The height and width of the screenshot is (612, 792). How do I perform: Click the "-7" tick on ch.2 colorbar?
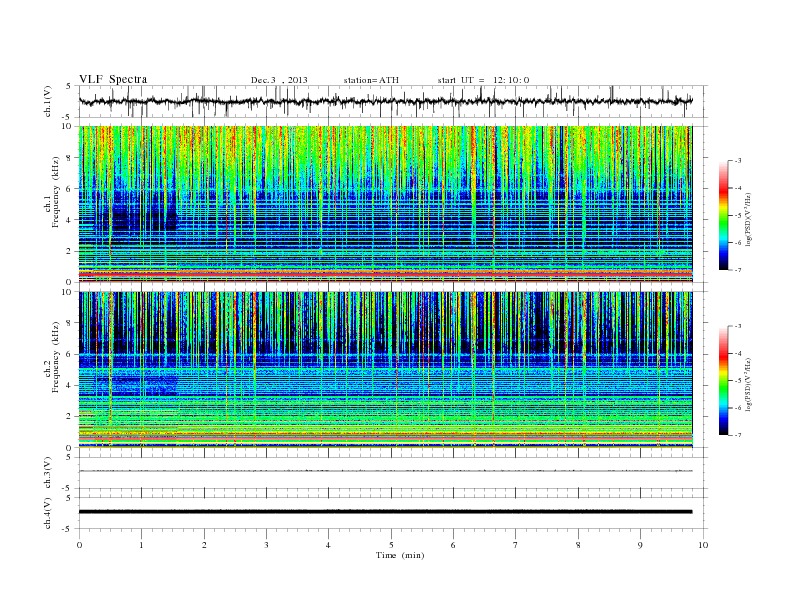[x=738, y=435]
